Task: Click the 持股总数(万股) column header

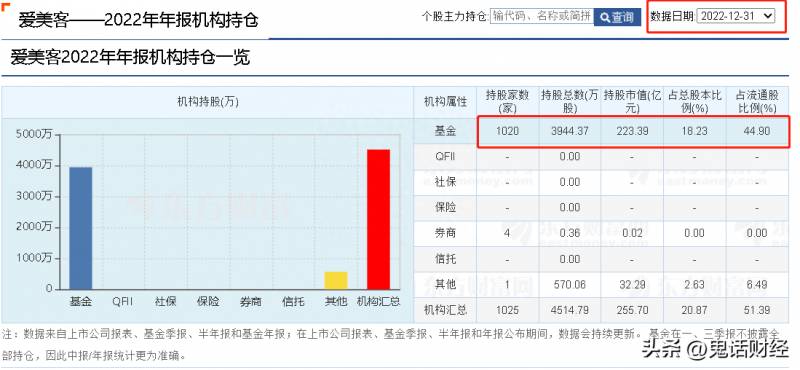Action: pyautogui.click(x=570, y=102)
